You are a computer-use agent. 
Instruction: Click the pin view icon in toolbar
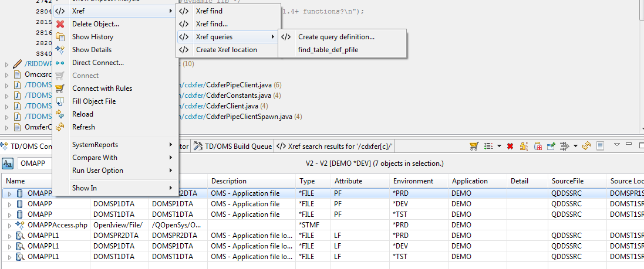[x=551, y=146]
